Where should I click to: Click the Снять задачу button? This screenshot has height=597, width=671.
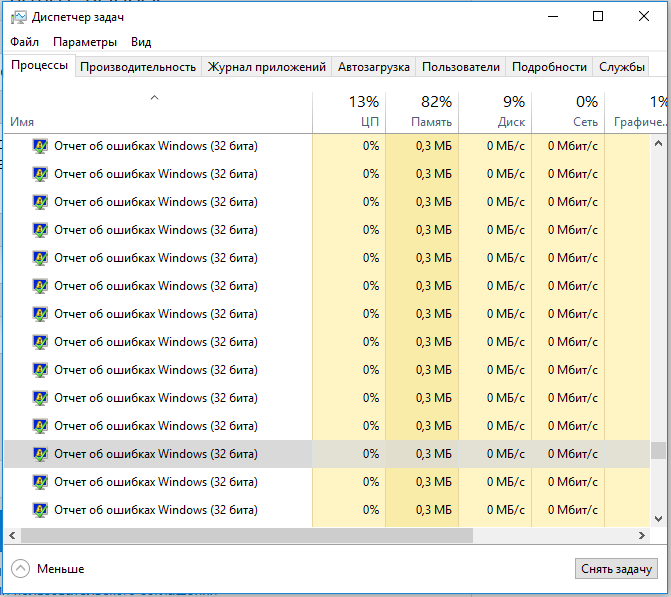[616, 569]
